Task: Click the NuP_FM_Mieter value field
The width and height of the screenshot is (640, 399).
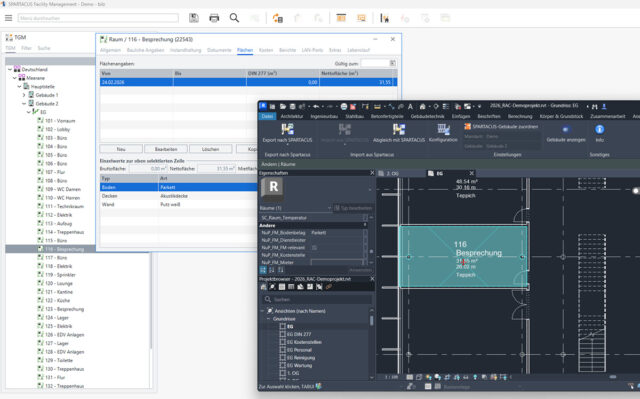Action: pyautogui.click(x=337, y=262)
